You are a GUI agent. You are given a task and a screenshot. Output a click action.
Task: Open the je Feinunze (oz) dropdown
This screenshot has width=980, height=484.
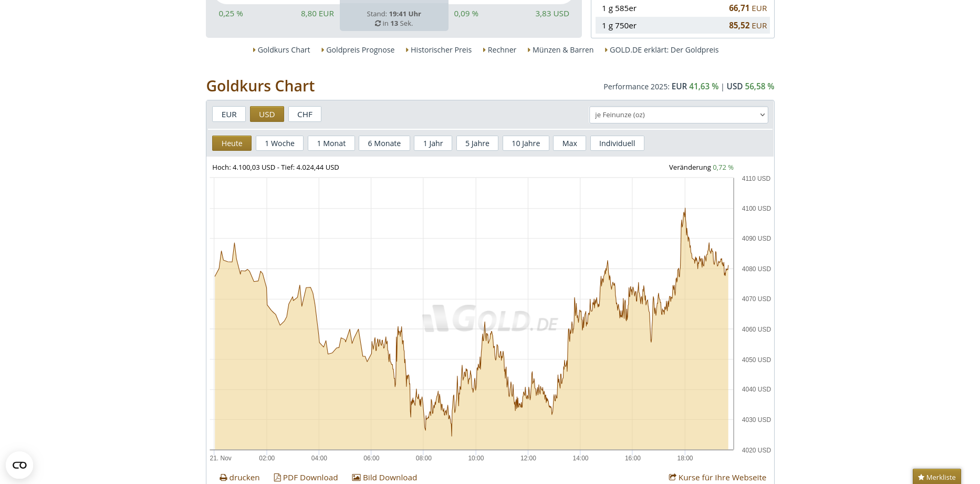pyautogui.click(x=678, y=115)
